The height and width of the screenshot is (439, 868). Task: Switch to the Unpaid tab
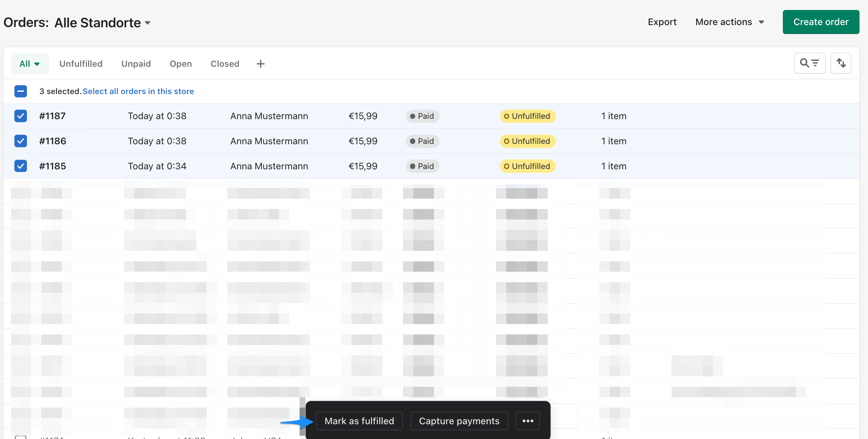(136, 64)
